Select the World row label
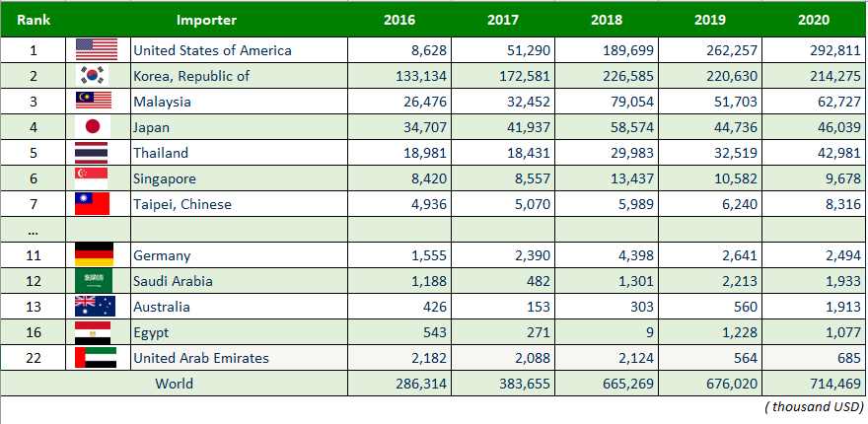 [x=174, y=384]
